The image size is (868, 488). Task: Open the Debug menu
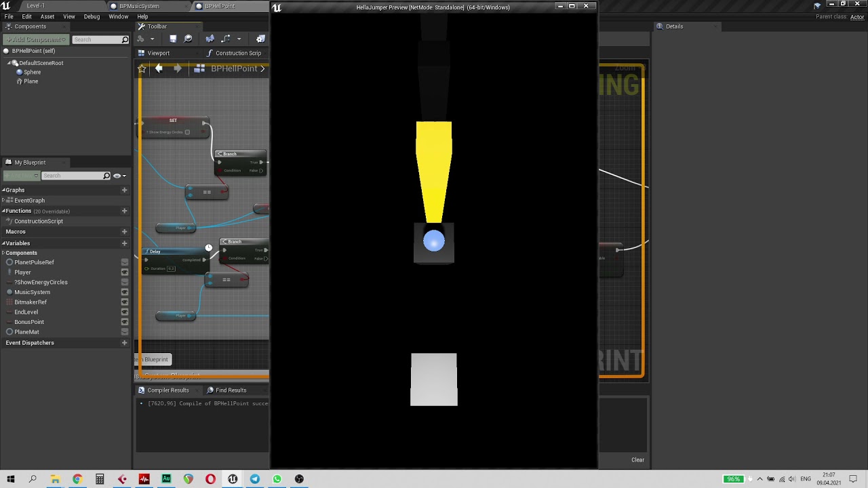(92, 16)
